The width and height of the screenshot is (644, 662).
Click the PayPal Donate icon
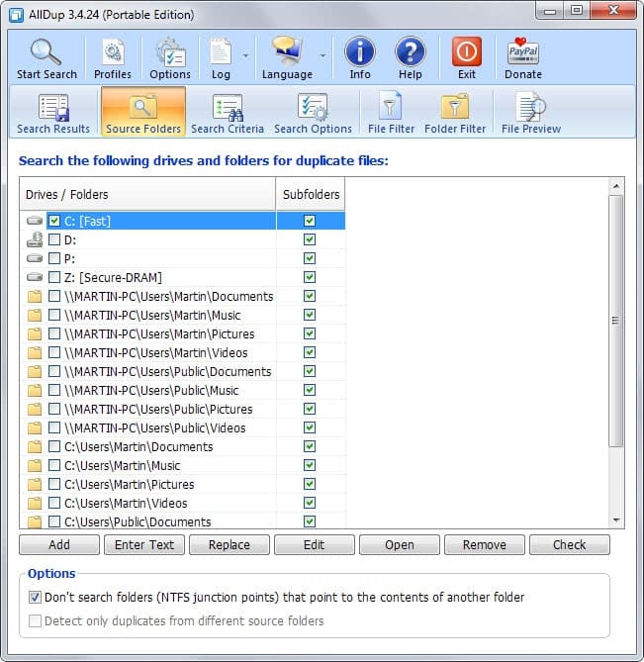coord(523,50)
